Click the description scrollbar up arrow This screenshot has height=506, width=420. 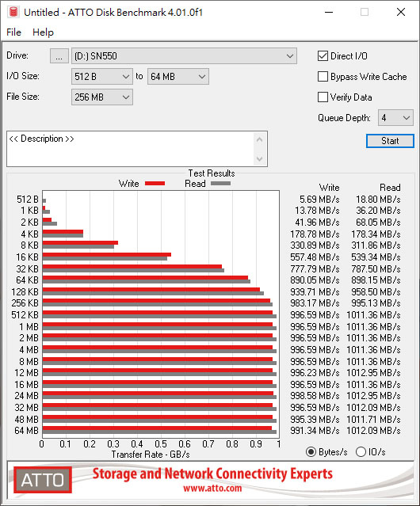tap(260, 139)
